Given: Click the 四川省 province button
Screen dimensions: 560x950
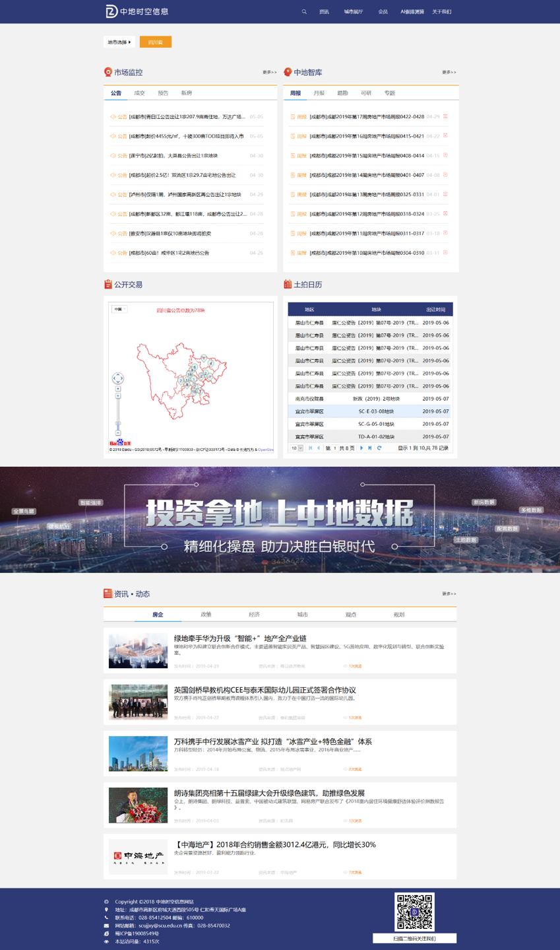Looking at the screenshot, I should (x=156, y=42).
